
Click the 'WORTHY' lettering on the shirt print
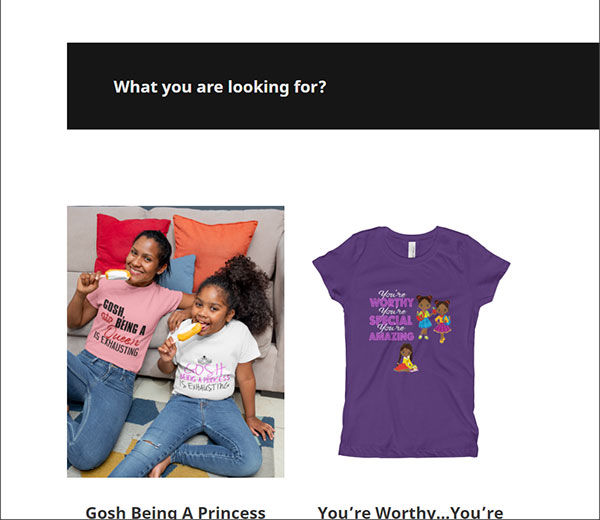[392, 303]
